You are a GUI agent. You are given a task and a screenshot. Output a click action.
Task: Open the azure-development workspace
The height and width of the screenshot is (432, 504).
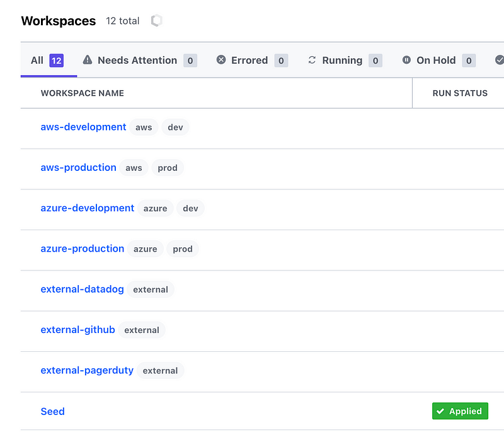coord(88,208)
